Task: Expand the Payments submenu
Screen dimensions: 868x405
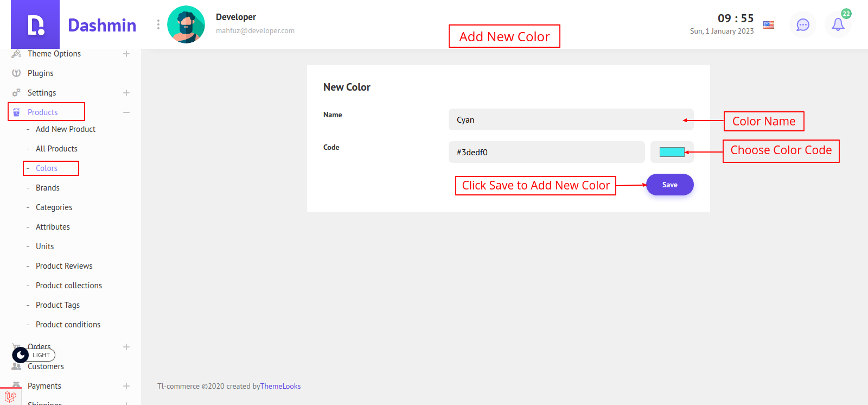Action: pyautogui.click(x=126, y=386)
